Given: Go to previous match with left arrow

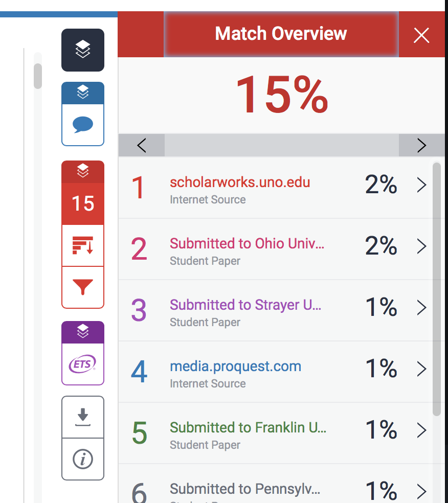Looking at the screenshot, I should point(142,146).
